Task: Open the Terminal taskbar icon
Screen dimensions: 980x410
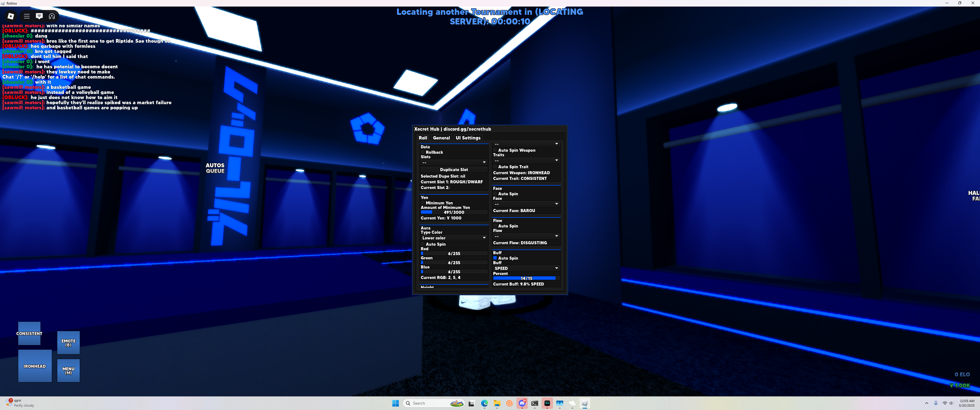Action: pyautogui.click(x=534, y=403)
